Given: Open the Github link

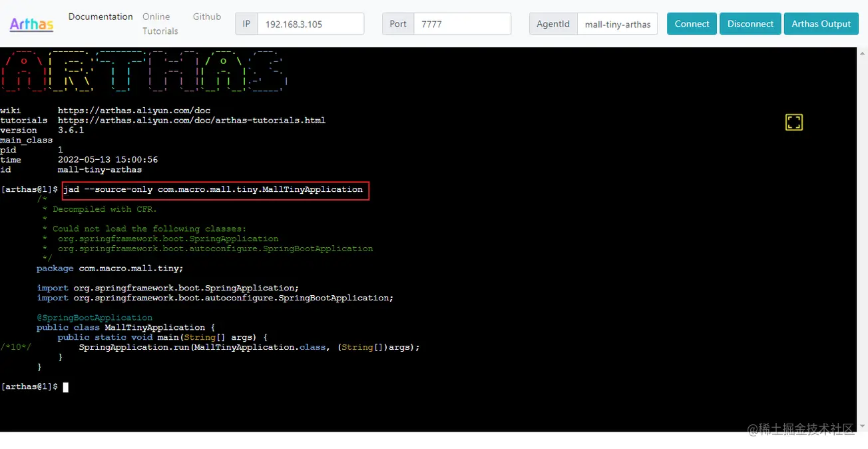Looking at the screenshot, I should coord(207,17).
